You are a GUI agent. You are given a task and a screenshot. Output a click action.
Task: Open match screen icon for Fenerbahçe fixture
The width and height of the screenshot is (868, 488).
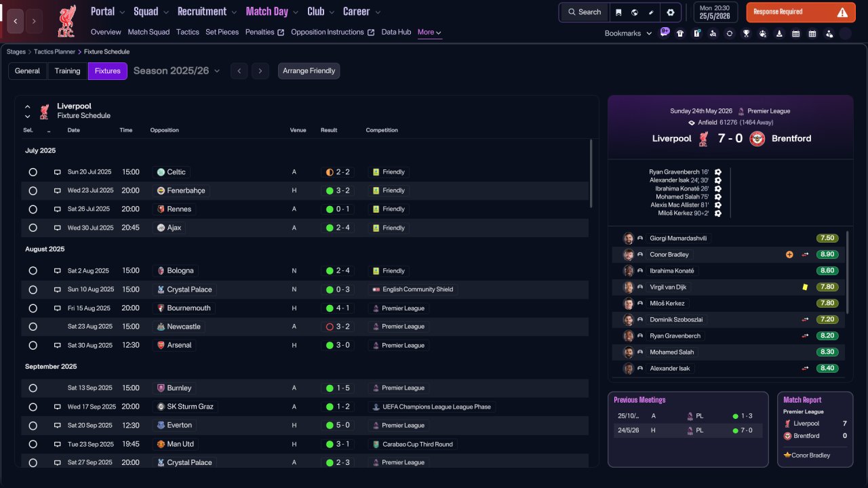[58, 190]
